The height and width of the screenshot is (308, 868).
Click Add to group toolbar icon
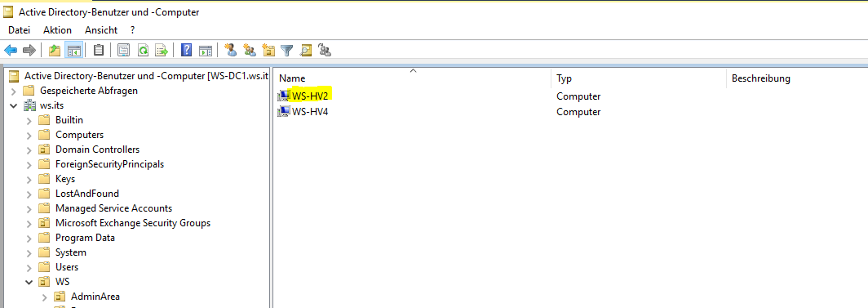[x=325, y=51]
